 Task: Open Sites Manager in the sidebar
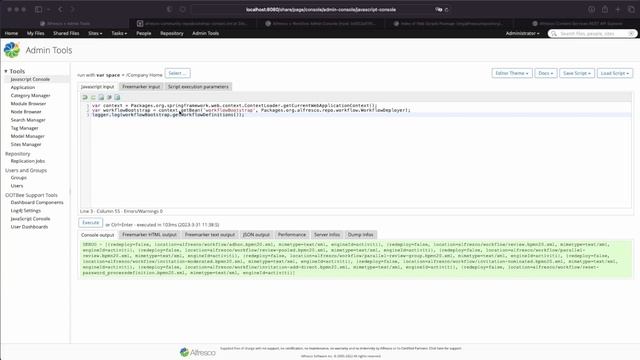[26, 144]
